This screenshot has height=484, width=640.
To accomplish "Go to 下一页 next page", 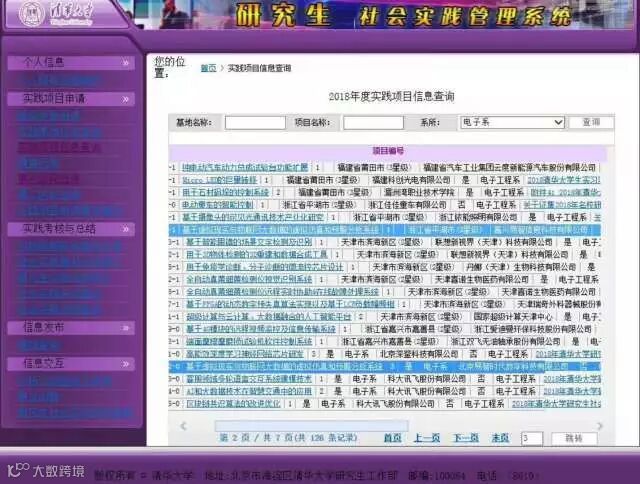I will (466, 438).
